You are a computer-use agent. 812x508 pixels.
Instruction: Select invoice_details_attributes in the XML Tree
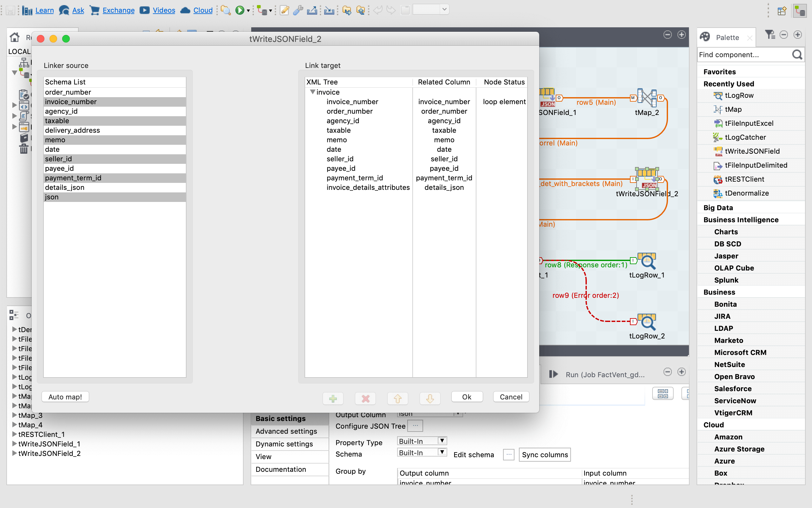point(368,187)
